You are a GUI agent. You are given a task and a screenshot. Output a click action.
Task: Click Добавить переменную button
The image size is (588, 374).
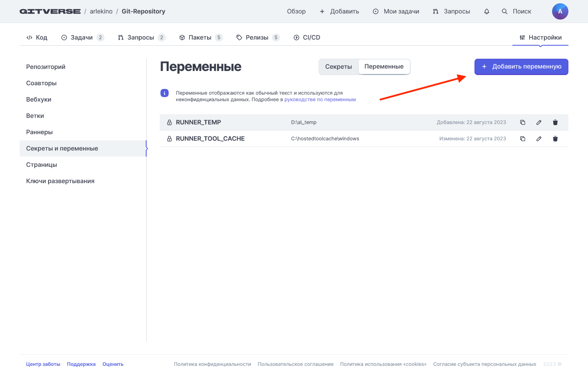pyautogui.click(x=521, y=67)
